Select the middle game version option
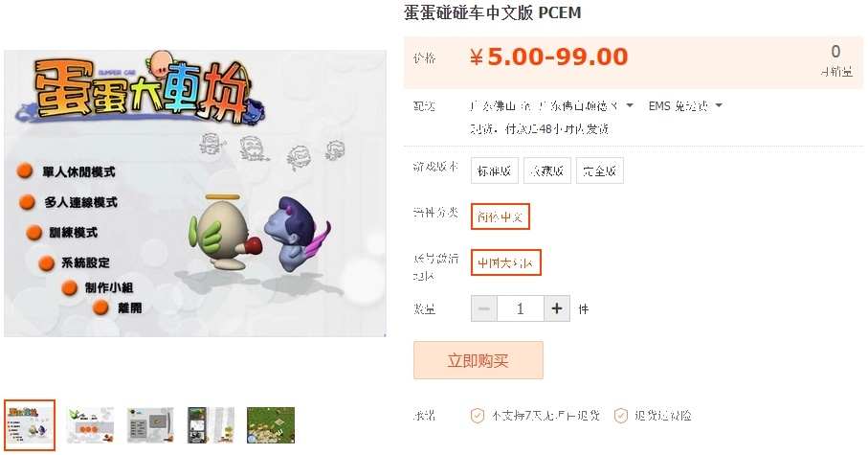 547,171
